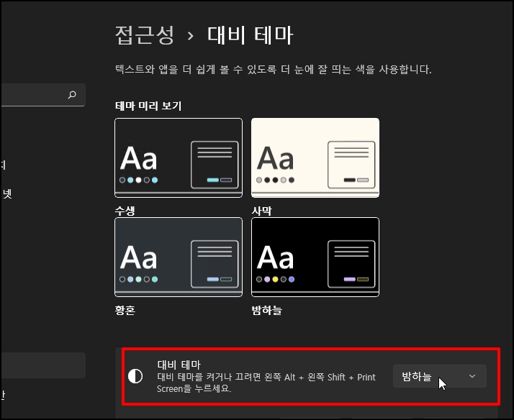This screenshot has width=514, height=420.
Task: Select the 사막 theme preview thumbnail
Action: click(315, 157)
